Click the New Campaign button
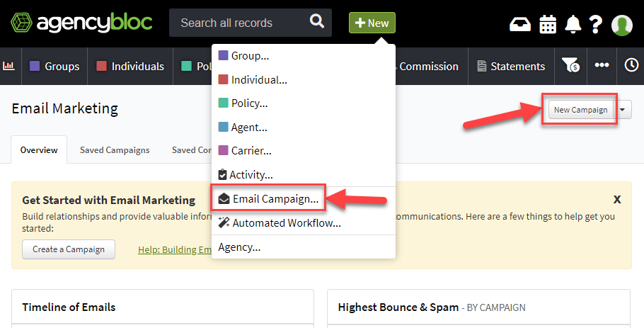Image resolution: width=644 pixels, height=328 pixels. [580, 110]
